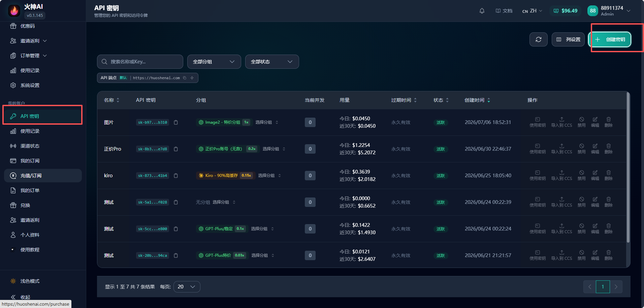644x308 pixels.
Task: Expand the ZH language selector
Action: (532, 11)
